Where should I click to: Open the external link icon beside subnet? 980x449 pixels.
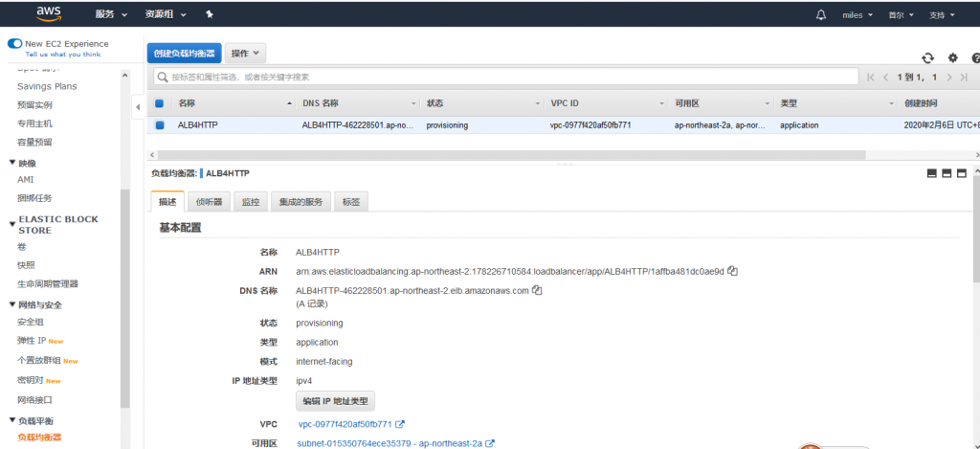point(491,443)
